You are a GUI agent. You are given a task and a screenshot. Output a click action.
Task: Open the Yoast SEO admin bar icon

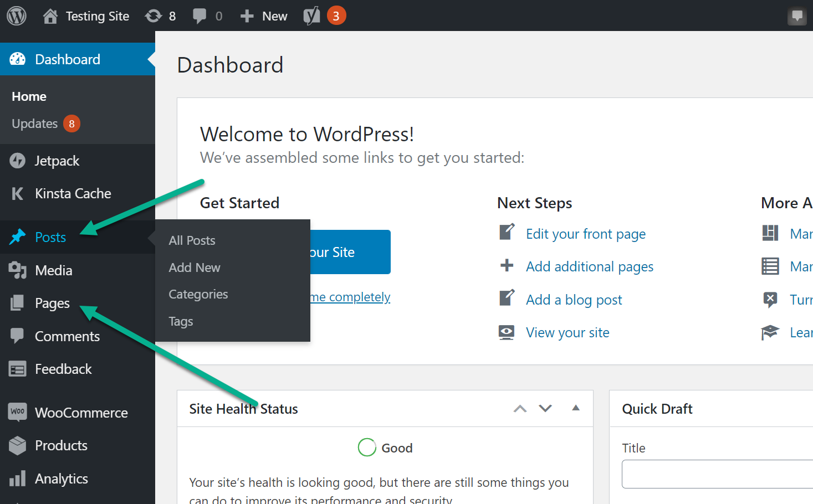coord(311,16)
